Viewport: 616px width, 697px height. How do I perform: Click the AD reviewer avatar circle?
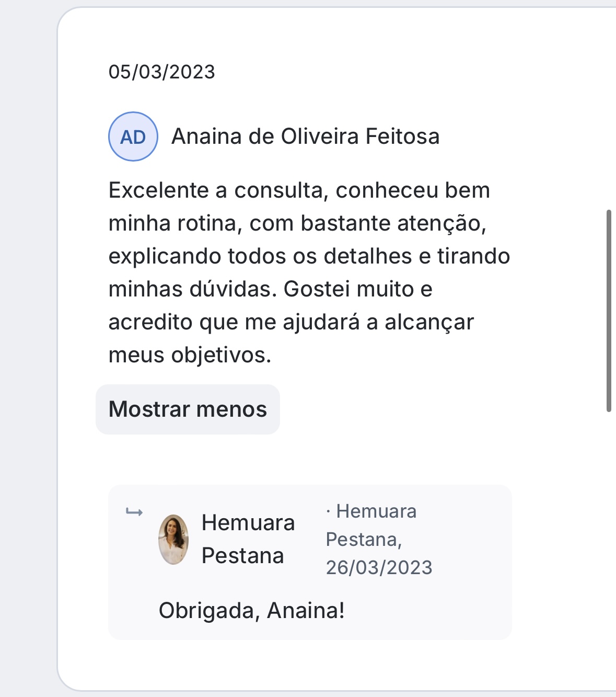coord(133,136)
